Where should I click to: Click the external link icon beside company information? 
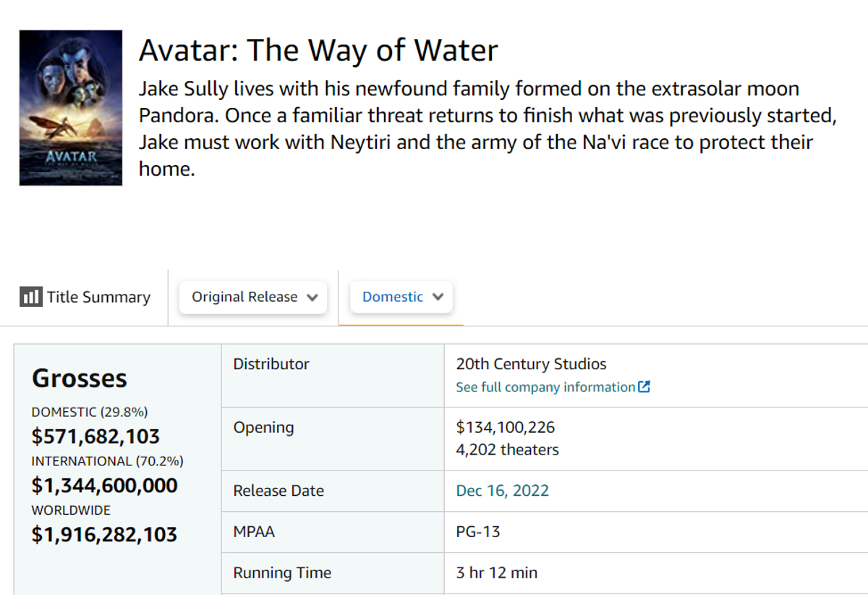pyautogui.click(x=644, y=387)
